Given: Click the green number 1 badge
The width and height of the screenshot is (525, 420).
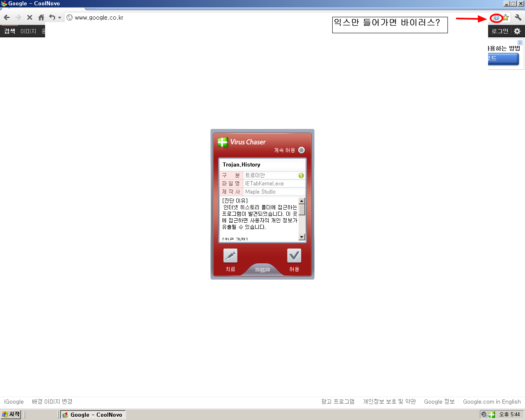Looking at the screenshot, I should tap(301, 176).
